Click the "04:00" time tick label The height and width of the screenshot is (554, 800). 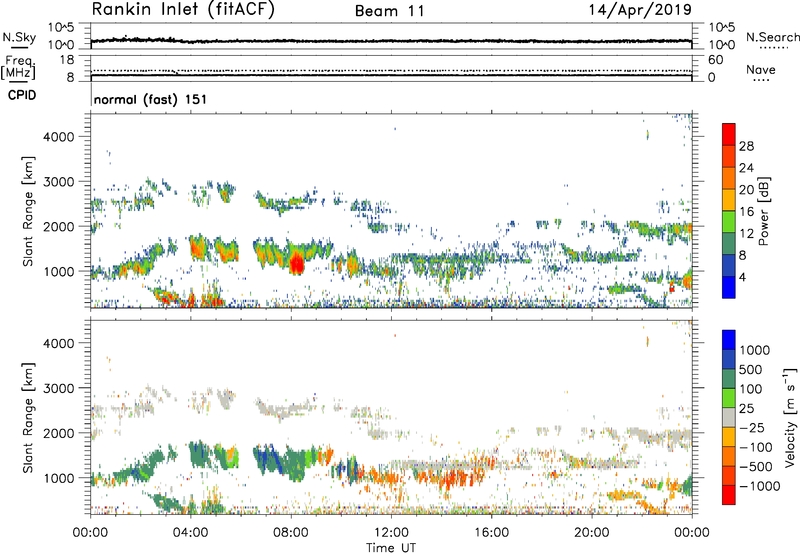190,533
